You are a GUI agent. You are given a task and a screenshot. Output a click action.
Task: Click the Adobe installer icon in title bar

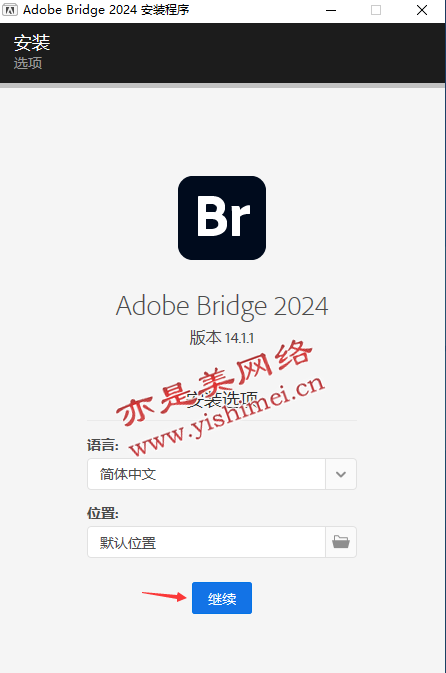click(x=9, y=9)
